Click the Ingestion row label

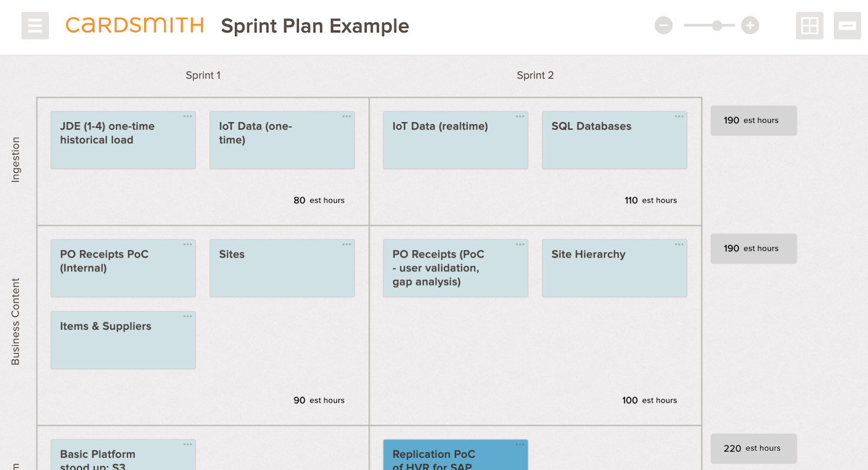(x=16, y=159)
